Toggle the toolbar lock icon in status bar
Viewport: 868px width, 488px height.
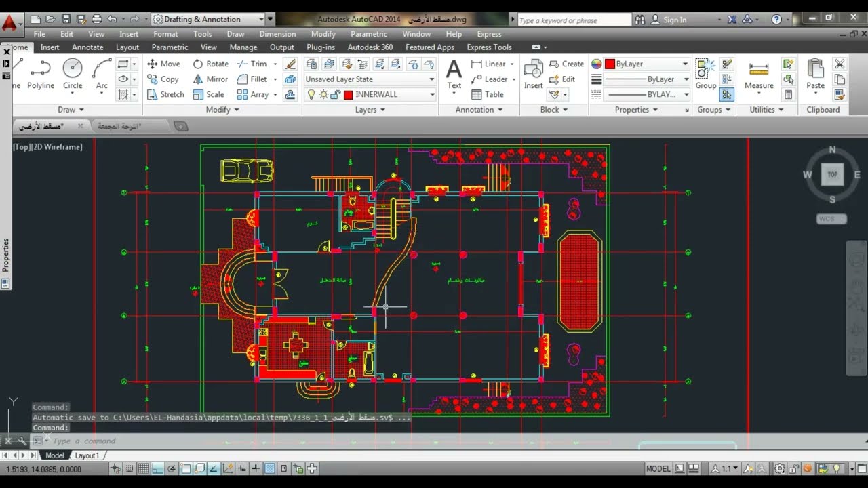coord(794,468)
